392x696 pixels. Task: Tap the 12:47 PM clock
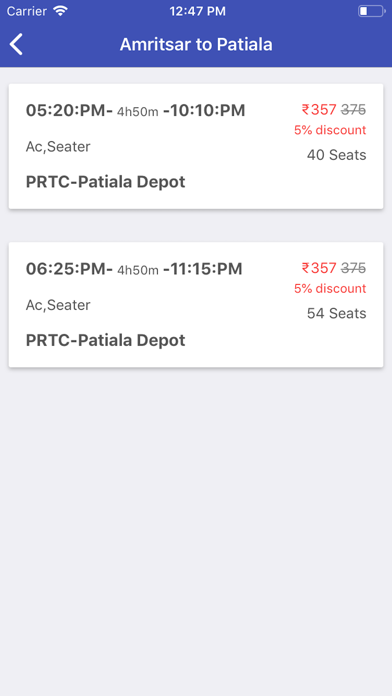point(198,12)
